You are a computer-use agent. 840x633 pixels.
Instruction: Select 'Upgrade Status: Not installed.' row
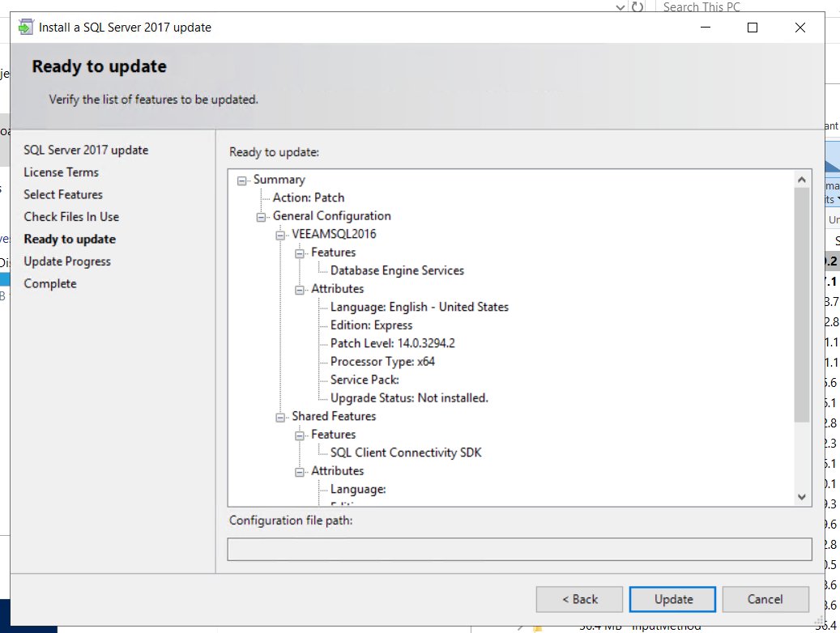409,398
